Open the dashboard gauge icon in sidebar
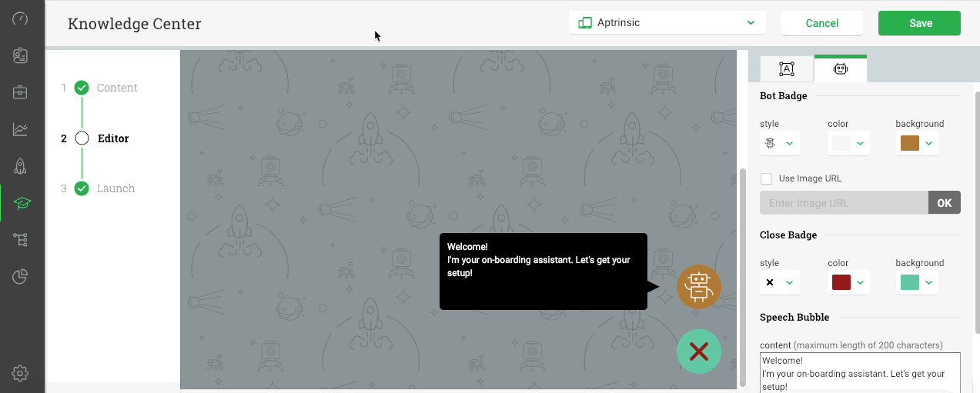The image size is (980, 393). [x=21, y=19]
